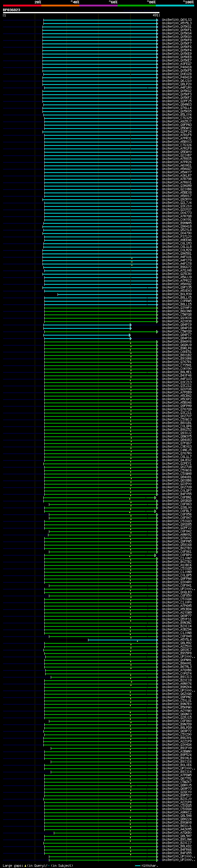The image size is (197, 868).
Task: Click hit label UniRef100_C5WYQ9
Action: click(177, 331)
